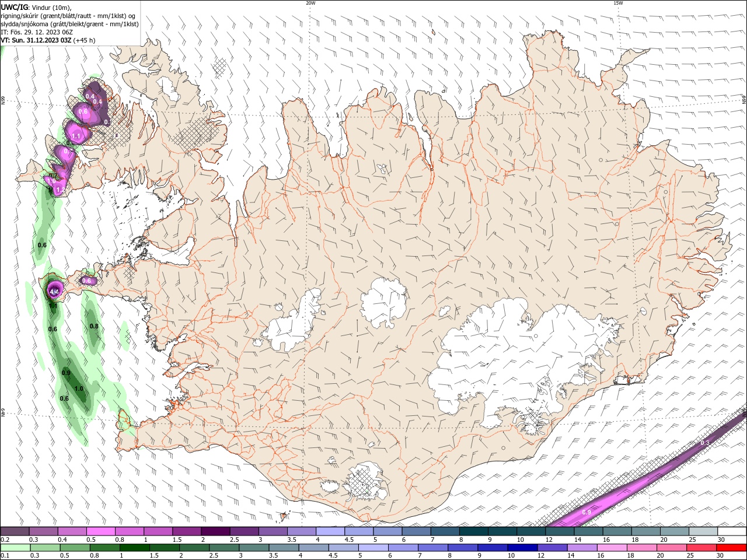Click the 'VT: Sun. 31.12.2023 03Z (+45 h)' text
The width and height of the screenshot is (747, 560).
48,40
